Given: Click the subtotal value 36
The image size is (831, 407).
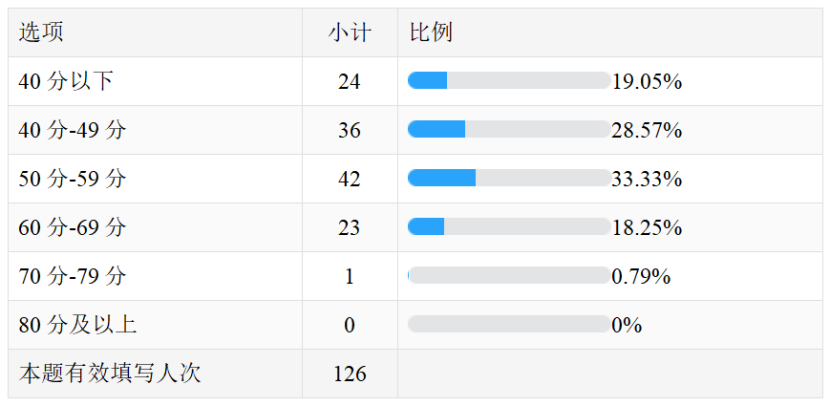Looking at the screenshot, I should coord(349,130).
